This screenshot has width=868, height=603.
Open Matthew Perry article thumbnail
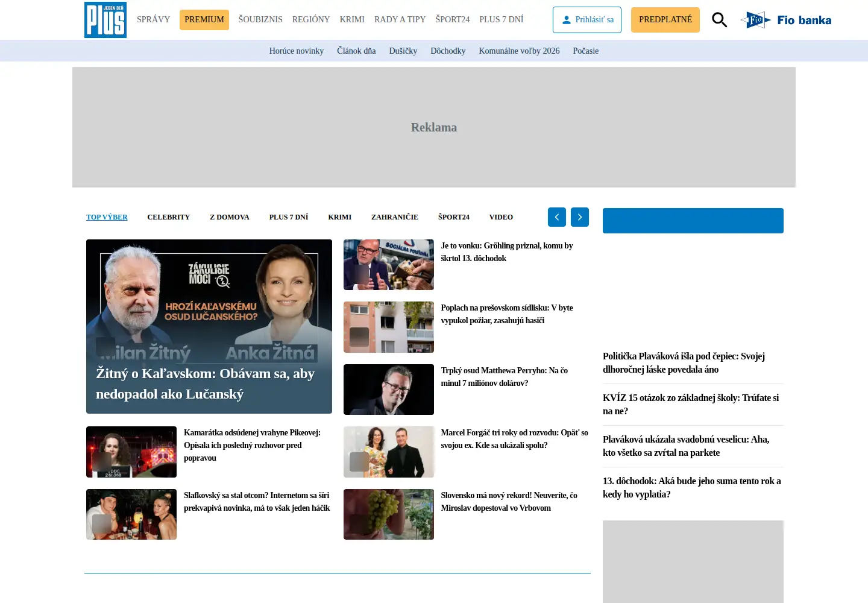389,390
